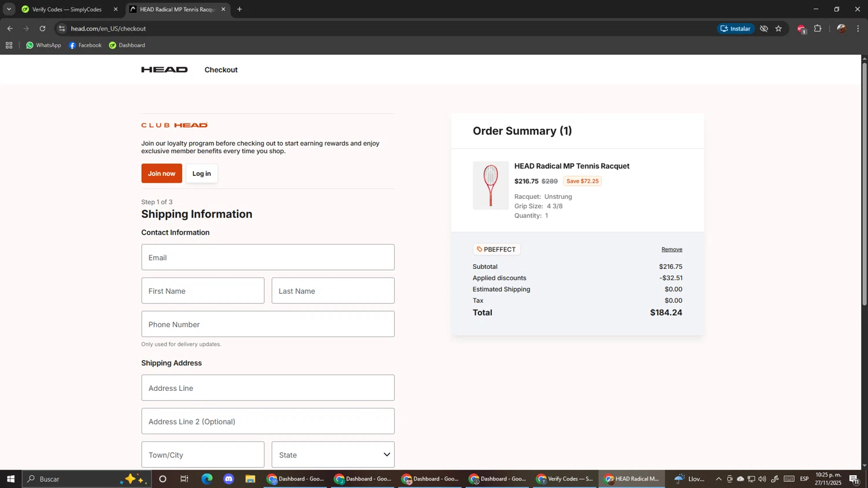The width and height of the screenshot is (868, 488).
Task: Open the Dashboard bookmark
Action: (127, 45)
